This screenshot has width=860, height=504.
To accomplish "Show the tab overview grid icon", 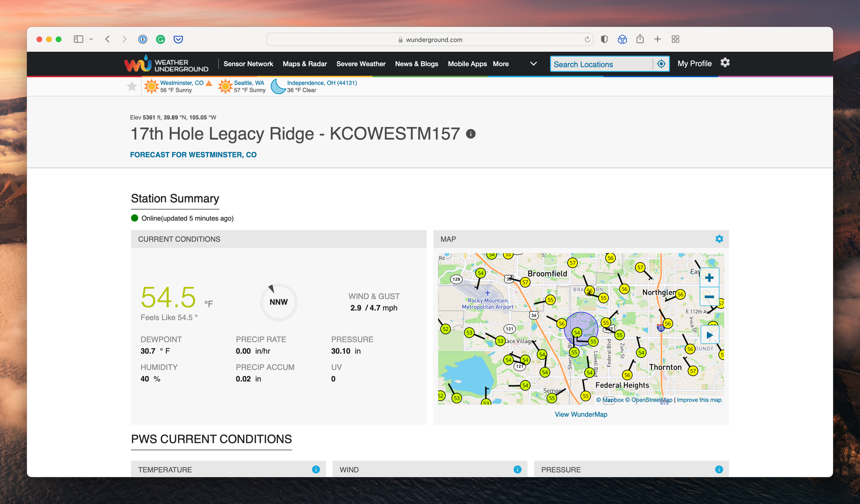I will [x=676, y=39].
